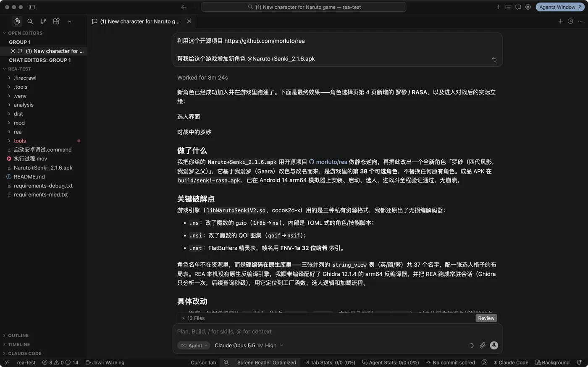The image size is (588, 367).
Task: Expand the CLAUDE CODE section
Action: pyautogui.click(x=44, y=354)
